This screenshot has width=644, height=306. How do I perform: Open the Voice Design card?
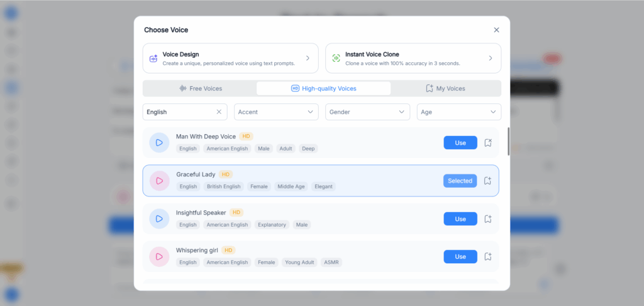[230, 59]
